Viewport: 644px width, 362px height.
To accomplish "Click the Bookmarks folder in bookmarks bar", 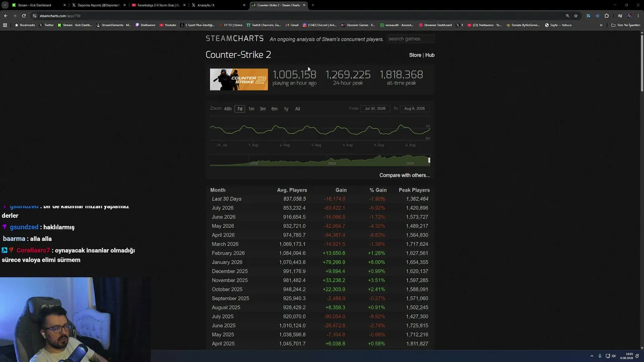I will 25,25.
